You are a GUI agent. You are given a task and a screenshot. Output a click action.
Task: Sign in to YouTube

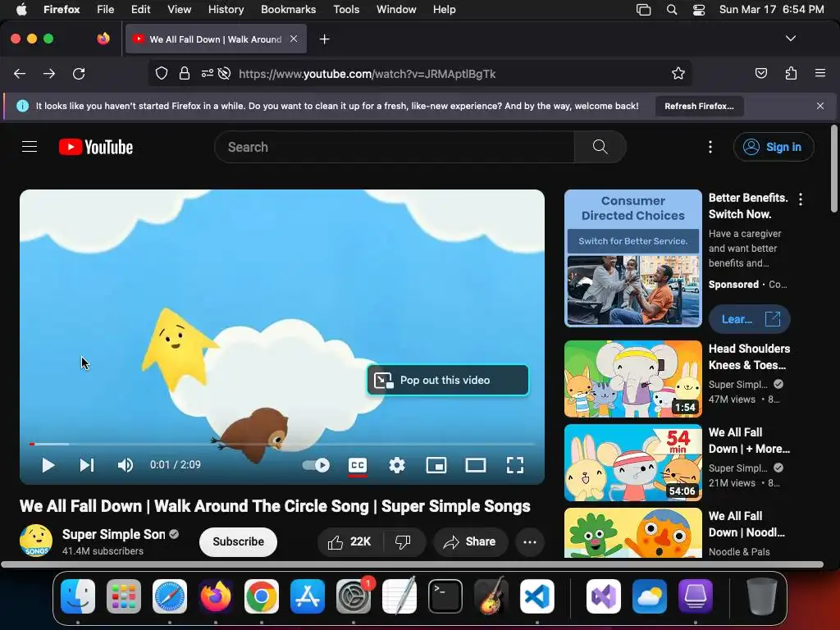tap(774, 147)
